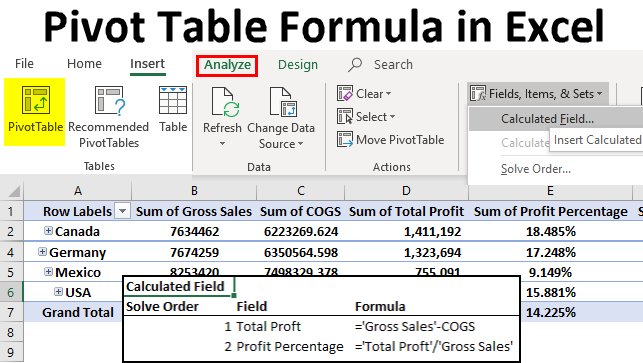Switch to the Home tab
Screen dimensions: 643x363
(x=84, y=64)
